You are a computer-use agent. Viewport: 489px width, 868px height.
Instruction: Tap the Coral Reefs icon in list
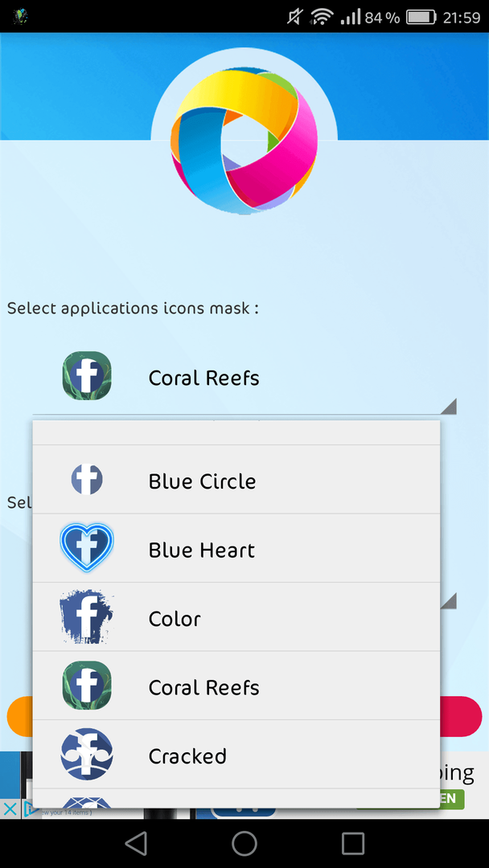point(87,686)
